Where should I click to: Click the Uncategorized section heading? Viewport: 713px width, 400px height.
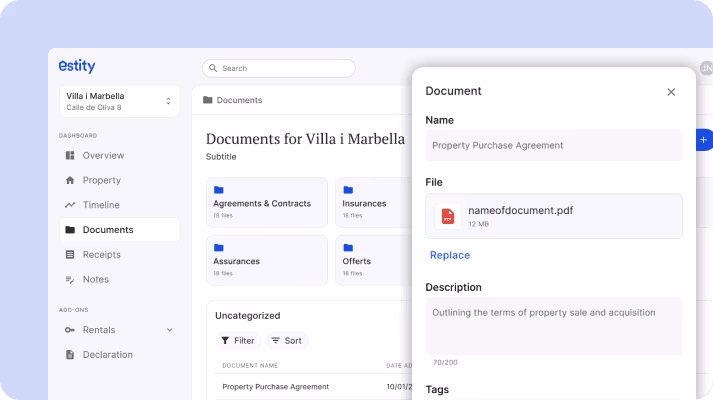[x=248, y=315]
